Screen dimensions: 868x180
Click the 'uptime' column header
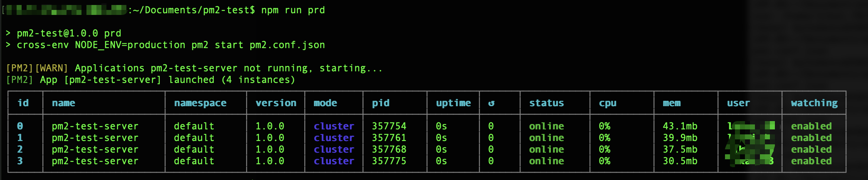tap(454, 103)
